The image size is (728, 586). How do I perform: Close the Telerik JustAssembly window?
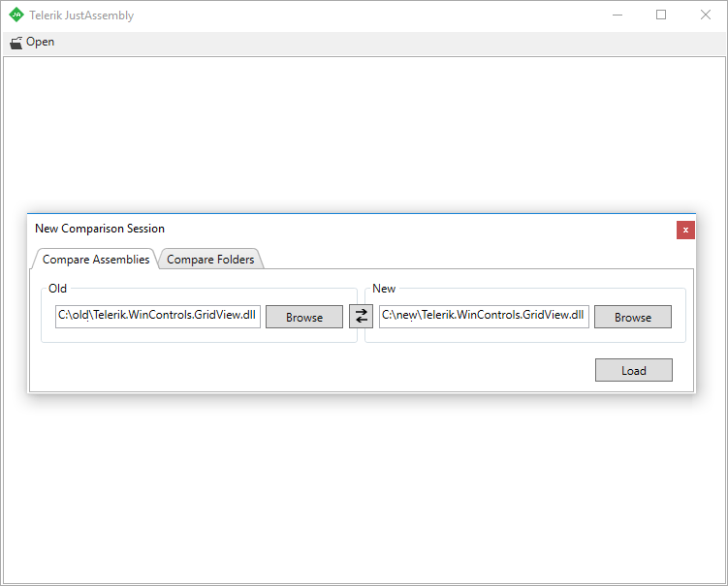coord(705,15)
